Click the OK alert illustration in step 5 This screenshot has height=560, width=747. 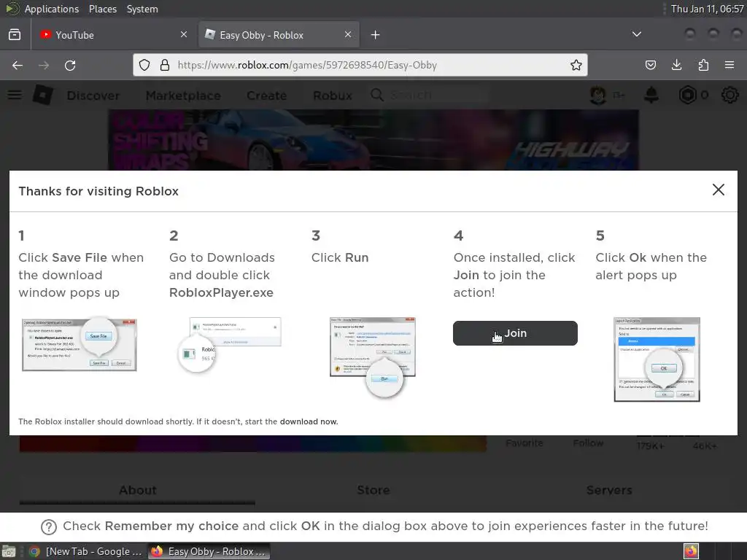click(x=657, y=359)
